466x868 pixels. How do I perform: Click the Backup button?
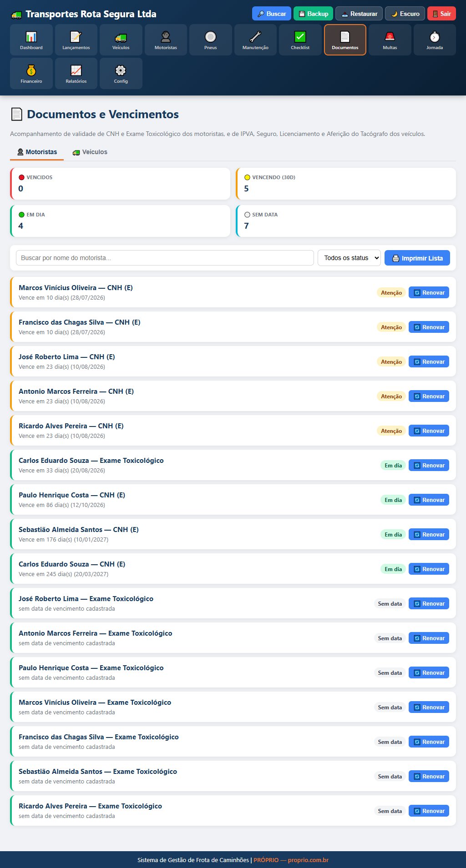tap(314, 14)
